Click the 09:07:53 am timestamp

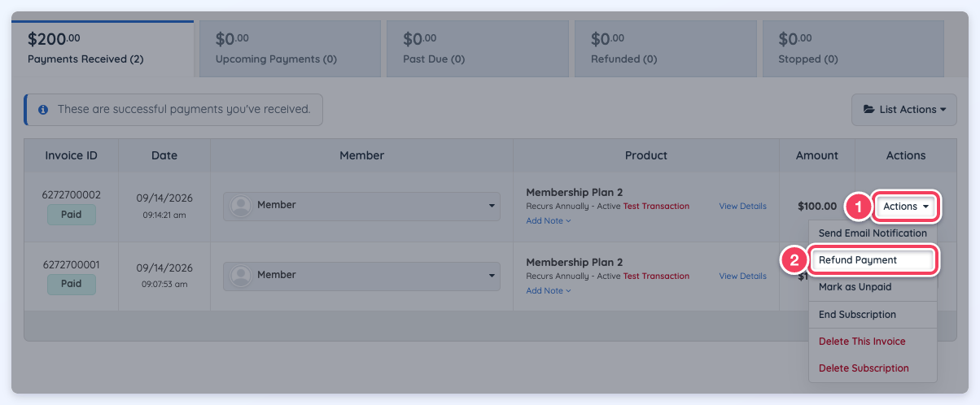pyautogui.click(x=164, y=285)
